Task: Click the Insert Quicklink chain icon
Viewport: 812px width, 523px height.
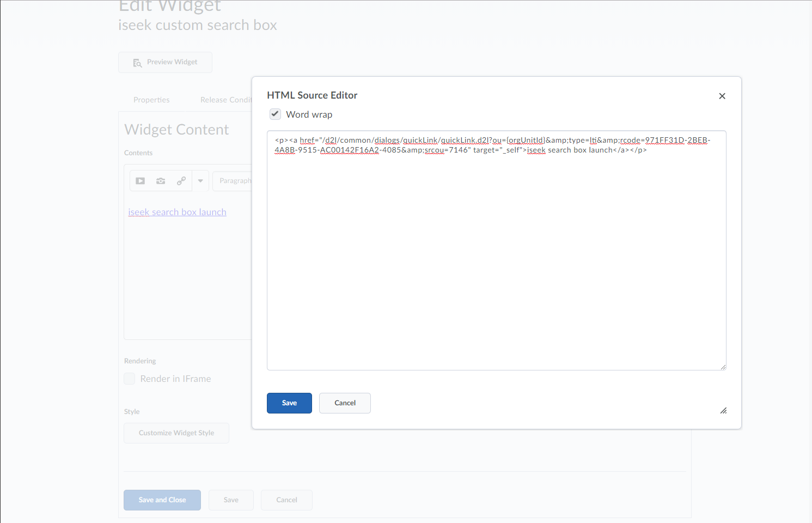Action: tap(181, 181)
